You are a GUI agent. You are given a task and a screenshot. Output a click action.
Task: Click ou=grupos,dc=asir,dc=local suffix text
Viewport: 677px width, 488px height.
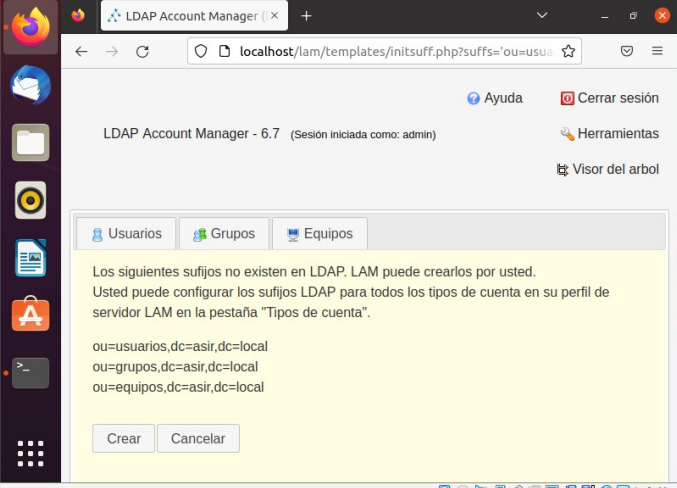[175, 367]
